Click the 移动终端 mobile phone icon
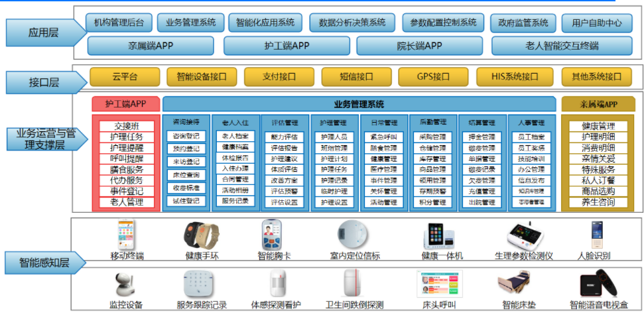This screenshot has width=644, height=317. (x=126, y=235)
